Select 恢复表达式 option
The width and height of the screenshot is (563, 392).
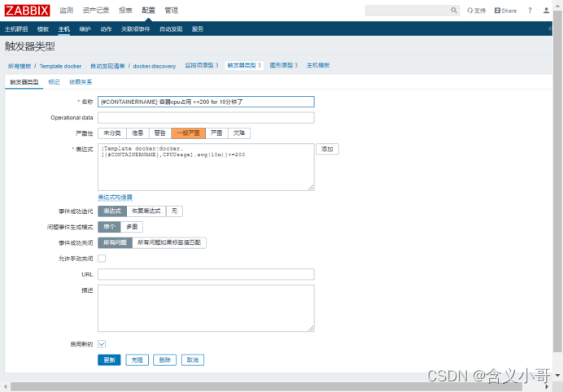coord(146,211)
